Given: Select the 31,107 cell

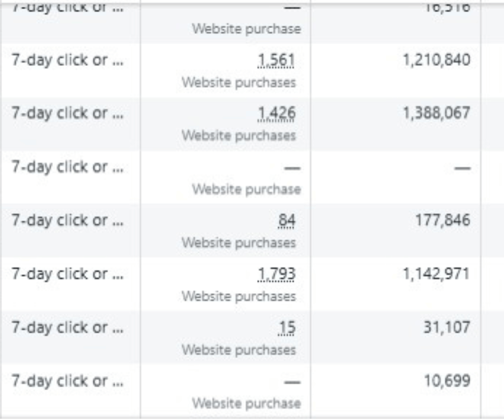Looking at the screenshot, I should click(x=446, y=327).
